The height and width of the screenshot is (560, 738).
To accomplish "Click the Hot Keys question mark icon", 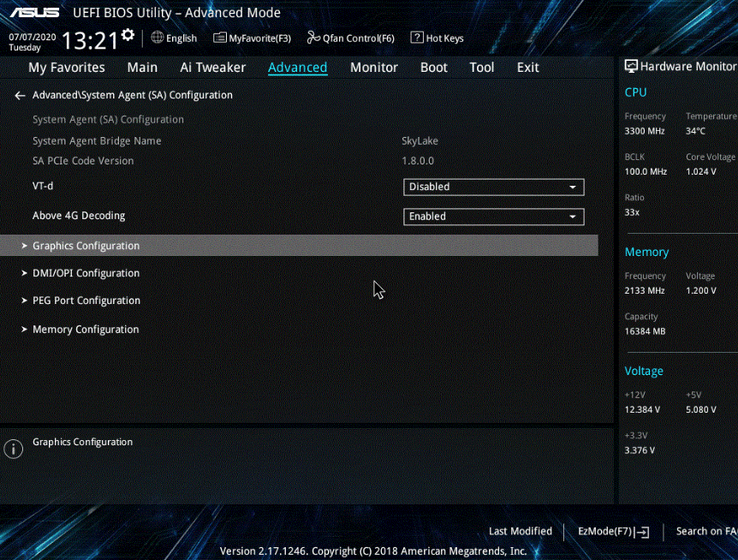I will coord(417,38).
